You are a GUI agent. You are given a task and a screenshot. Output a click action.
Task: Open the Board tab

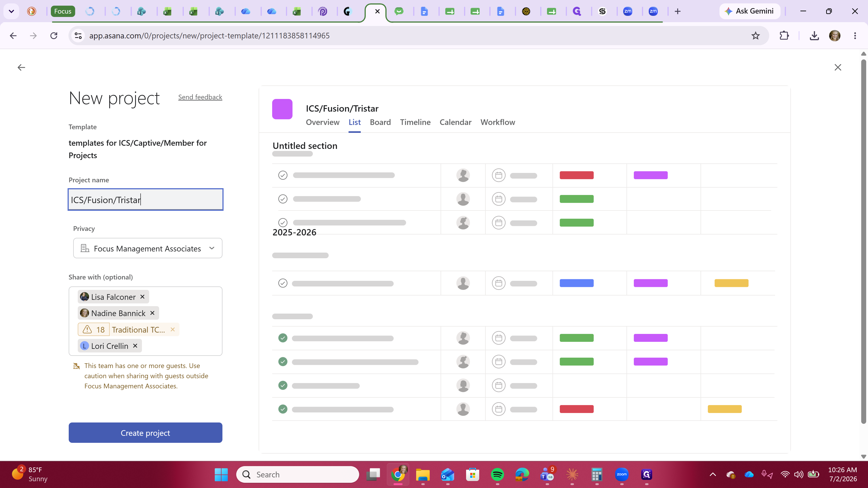click(x=380, y=122)
